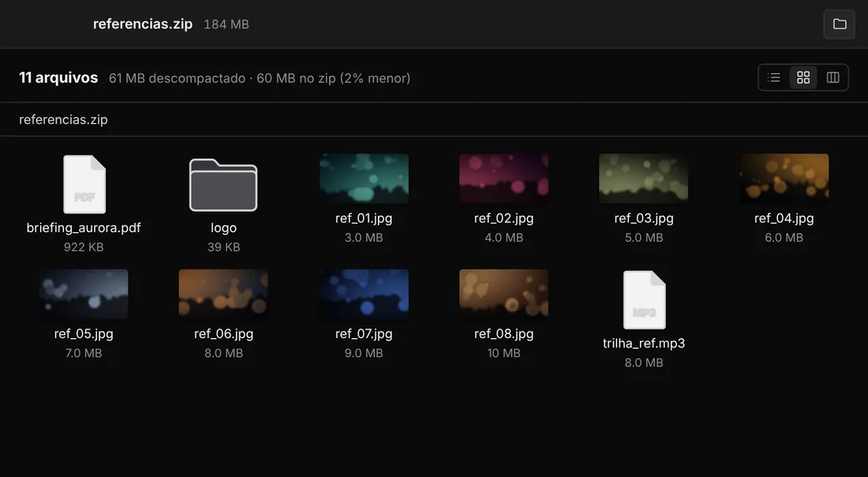The image size is (868, 477).
Task: Click the ref_01.jpg file name
Action: click(x=364, y=218)
